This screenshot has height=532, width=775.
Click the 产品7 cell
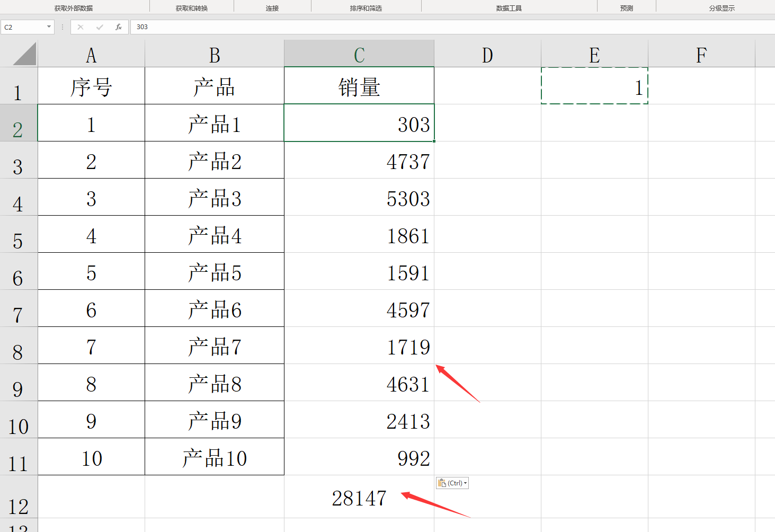215,345
